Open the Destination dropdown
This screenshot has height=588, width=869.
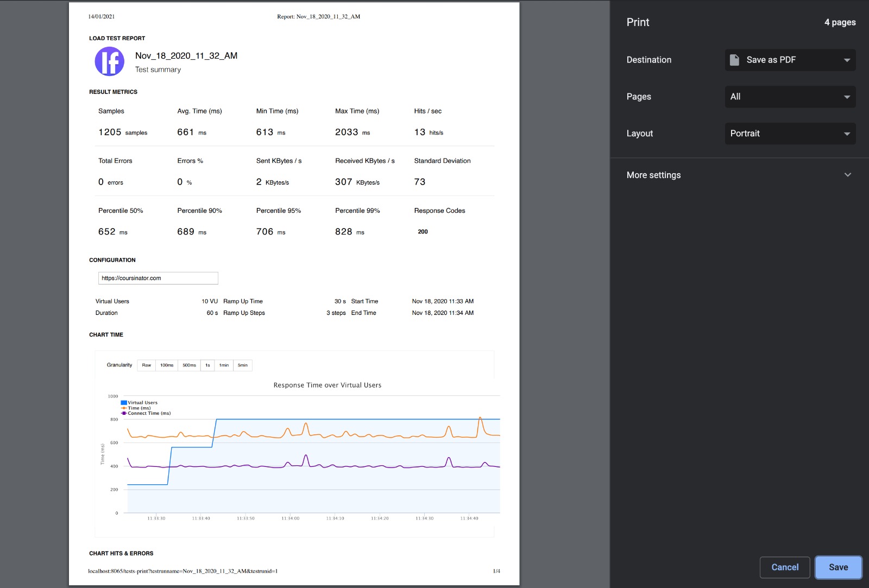tap(790, 60)
